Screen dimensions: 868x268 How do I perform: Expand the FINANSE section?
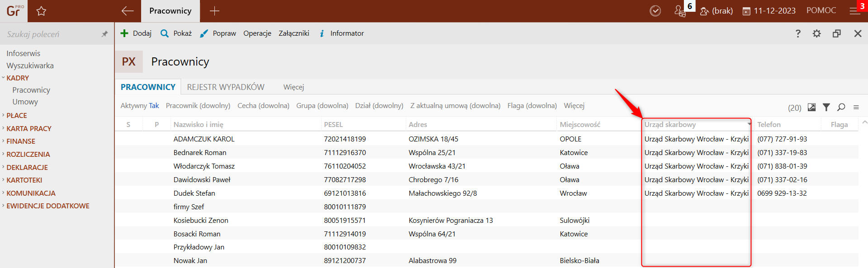point(21,141)
